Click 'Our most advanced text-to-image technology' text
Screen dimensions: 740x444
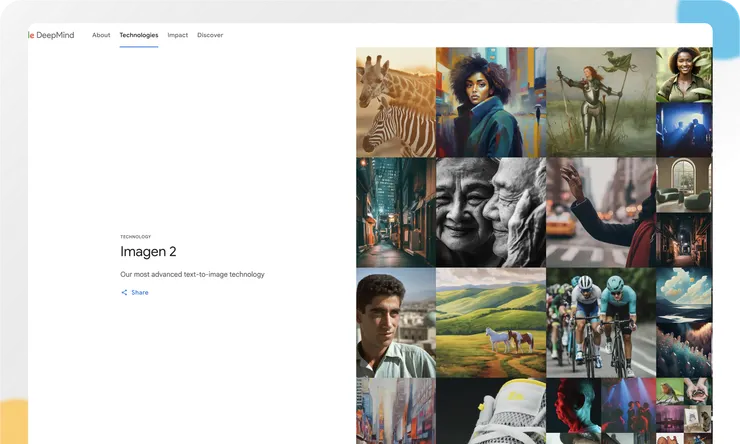coord(192,274)
